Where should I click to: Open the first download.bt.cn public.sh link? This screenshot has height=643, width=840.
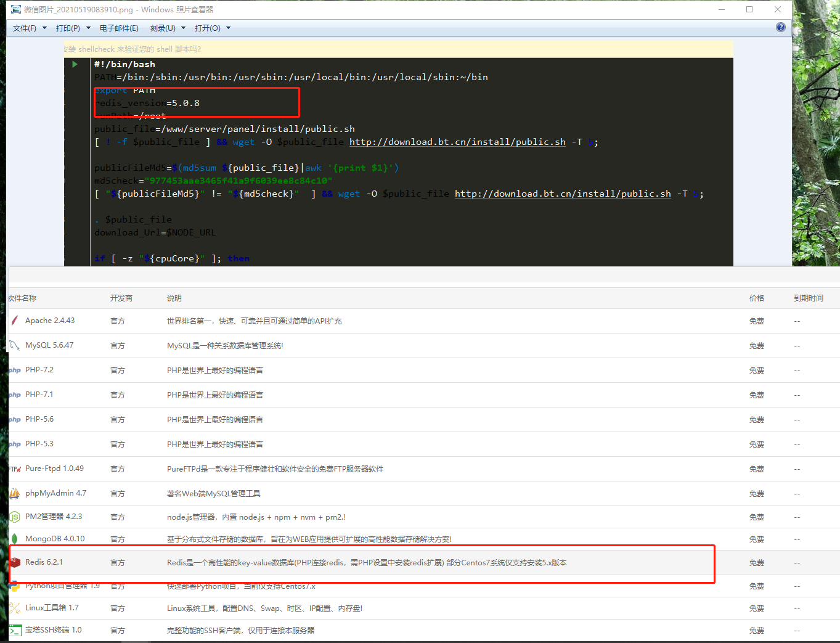pyautogui.click(x=457, y=142)
